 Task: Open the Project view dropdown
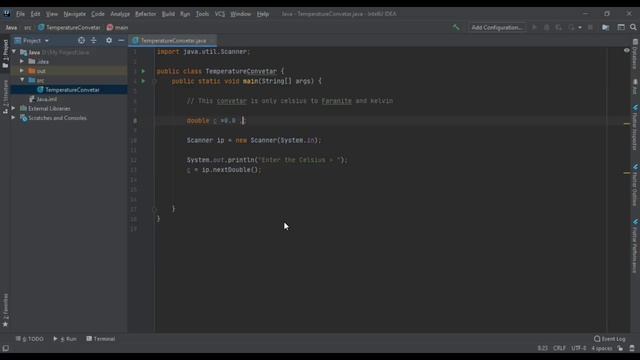32,40
